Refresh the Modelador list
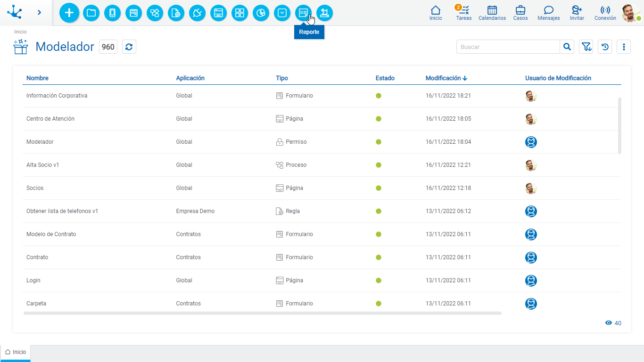Screen dimensions: 644x362 [129, 47]
